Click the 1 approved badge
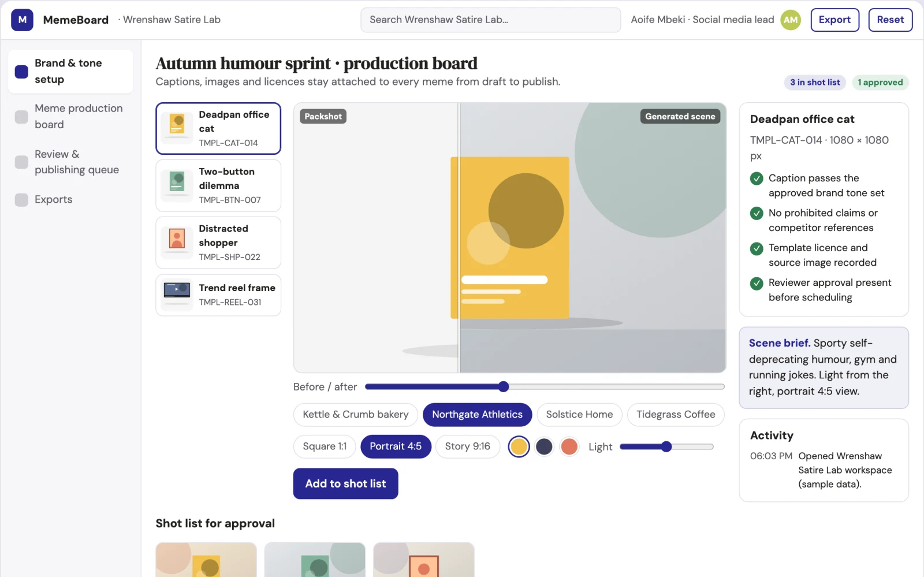Image resolution: width=924 pixels, height=577 pixels. point(880,83)
